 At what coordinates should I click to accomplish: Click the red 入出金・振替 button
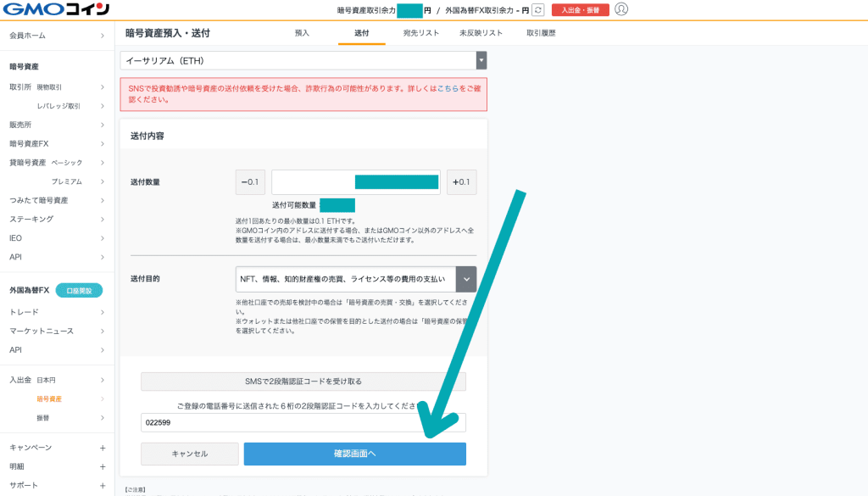point(580,10)
